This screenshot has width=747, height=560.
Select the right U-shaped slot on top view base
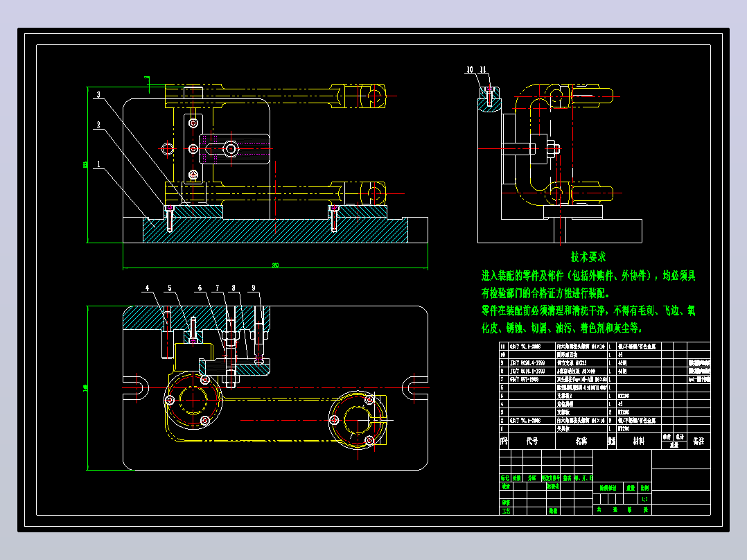click(415, 387)
